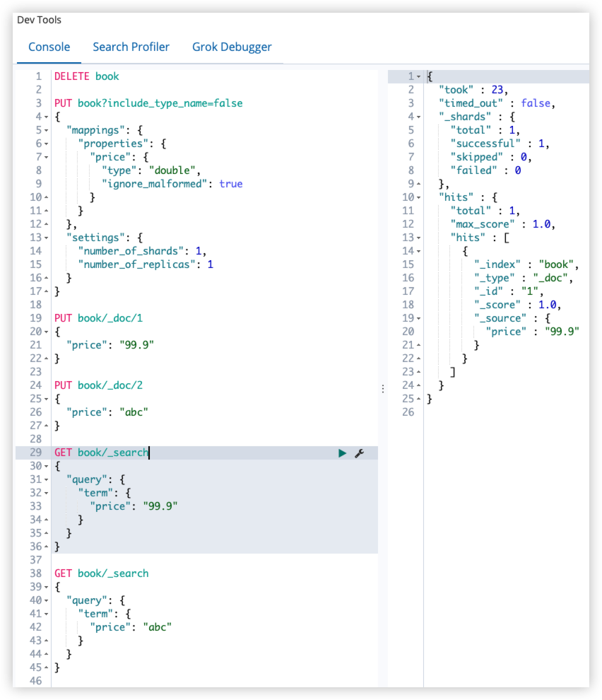Click the "type": "double" line
The image size is (602, 700).
coord(151,170)
